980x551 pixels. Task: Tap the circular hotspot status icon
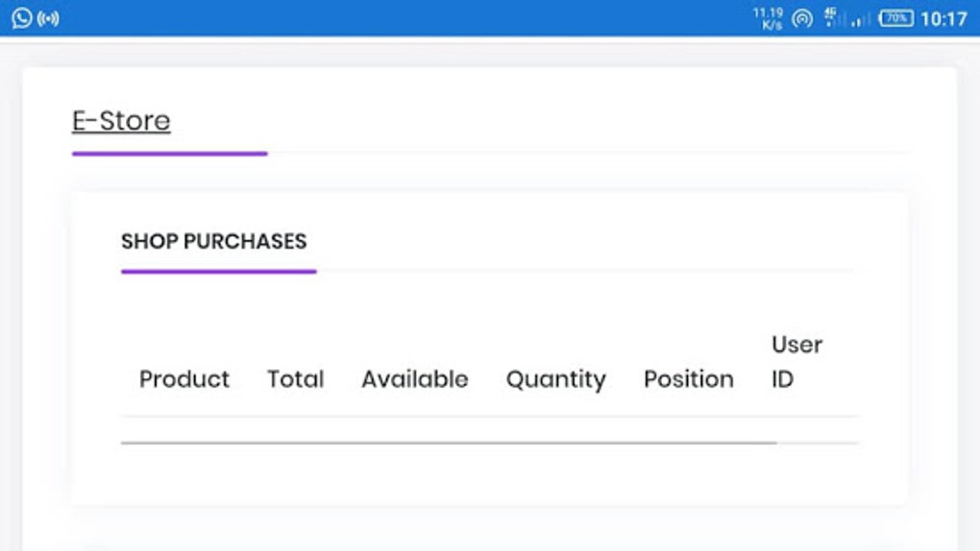pos(802,19)
